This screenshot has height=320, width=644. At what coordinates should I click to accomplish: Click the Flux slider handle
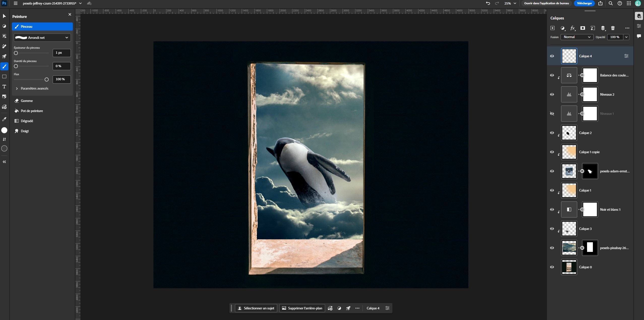point(46,79)
